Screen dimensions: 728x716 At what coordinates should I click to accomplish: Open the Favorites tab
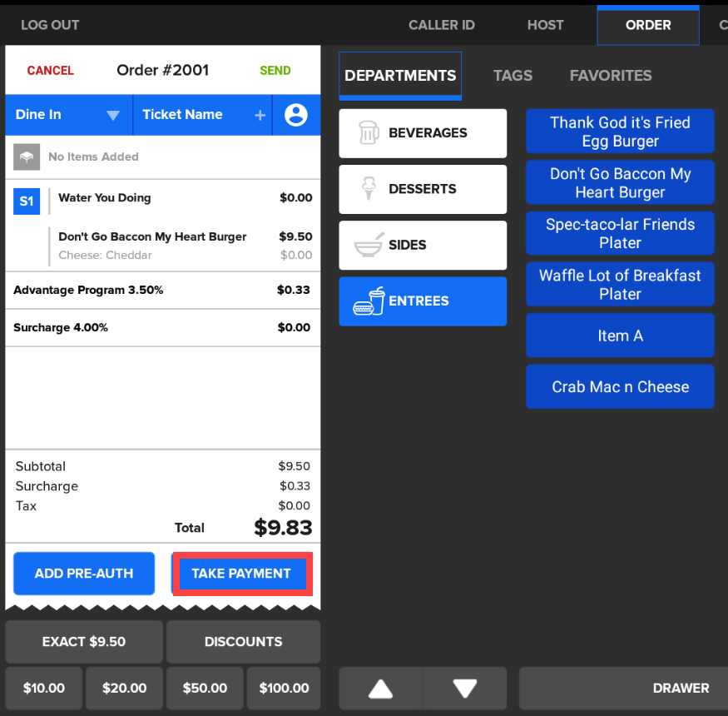(610, 76)
